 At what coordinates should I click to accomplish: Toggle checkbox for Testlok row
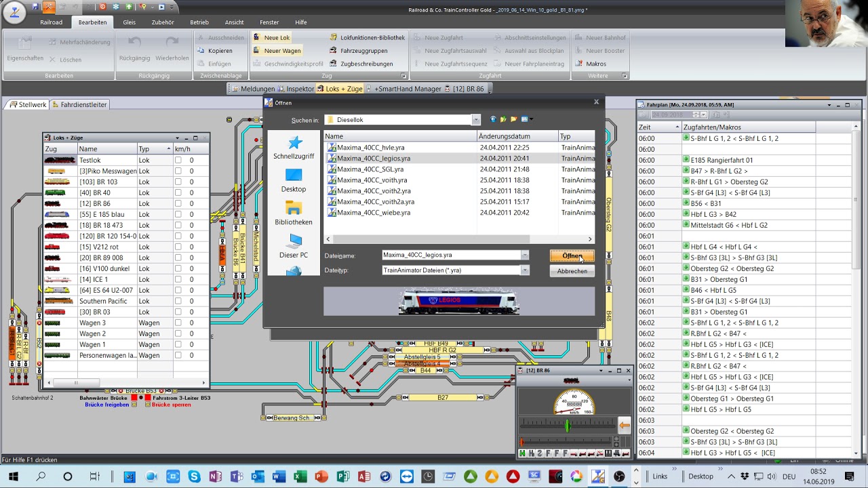(178, 161)
